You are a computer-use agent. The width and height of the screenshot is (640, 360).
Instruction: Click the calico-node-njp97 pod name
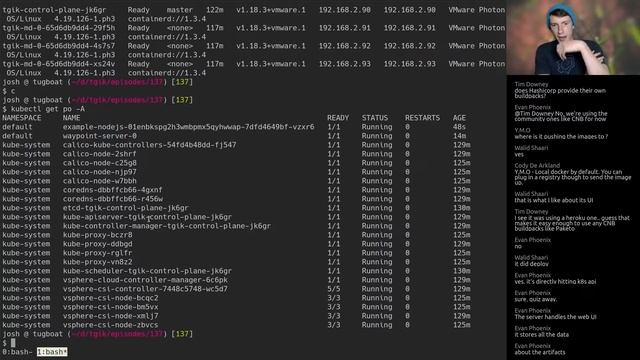click(100, 172)
